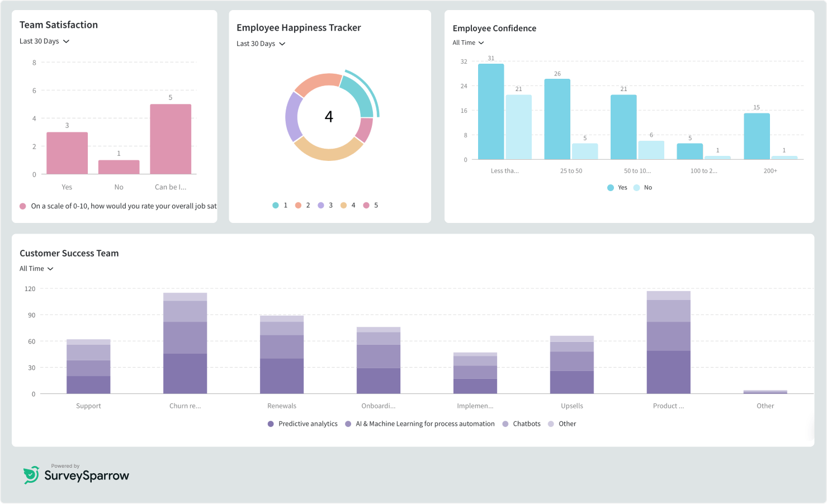Toggle the No legend in Employee Confidence
Viewport: 827px width, 504px height.
[x=642, y=188]
